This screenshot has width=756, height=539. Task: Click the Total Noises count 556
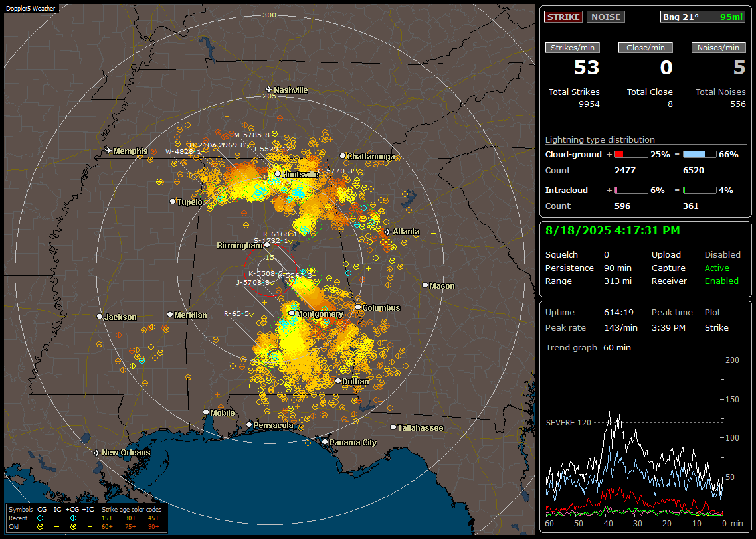[x=737, y=104]
